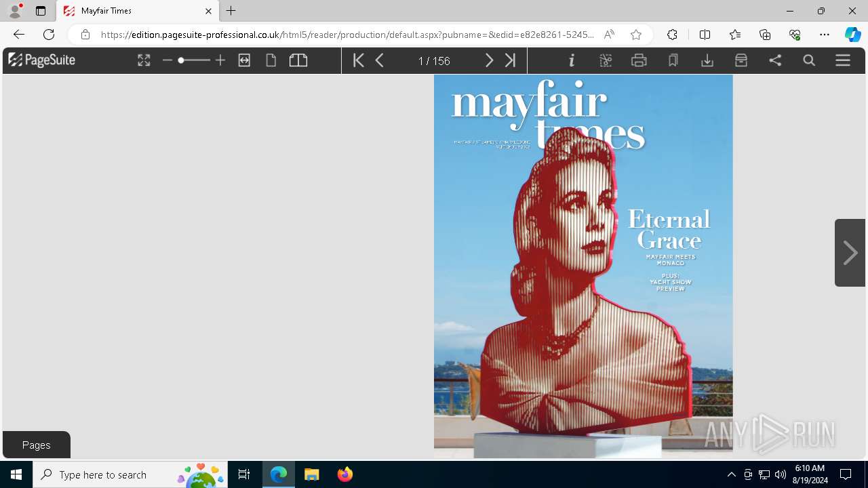Switch to double page spread view

pos(298,60)
